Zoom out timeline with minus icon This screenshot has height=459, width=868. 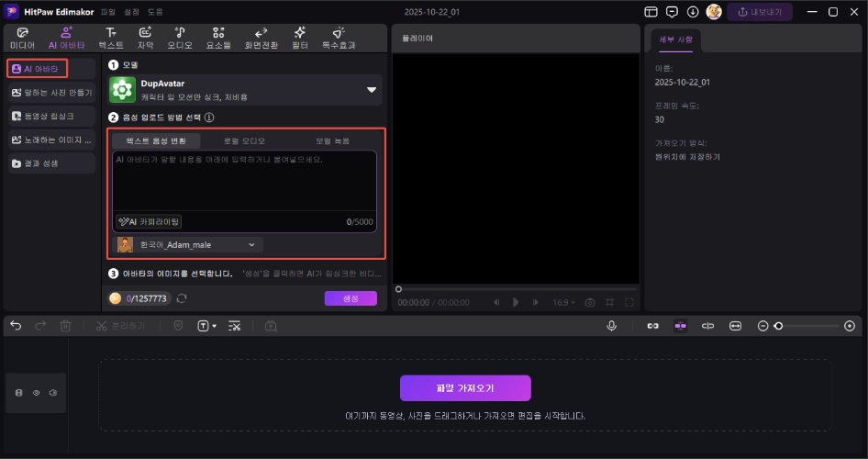pos(762,326)
